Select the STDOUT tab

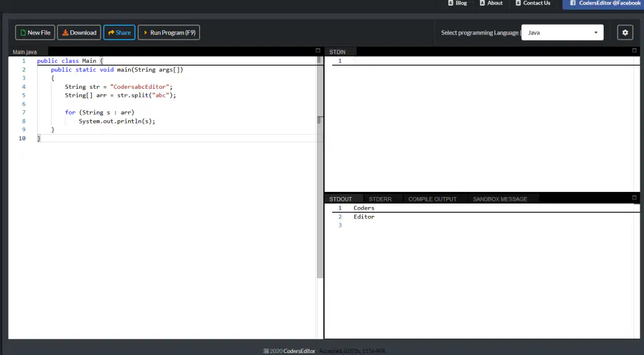point(340,199)
